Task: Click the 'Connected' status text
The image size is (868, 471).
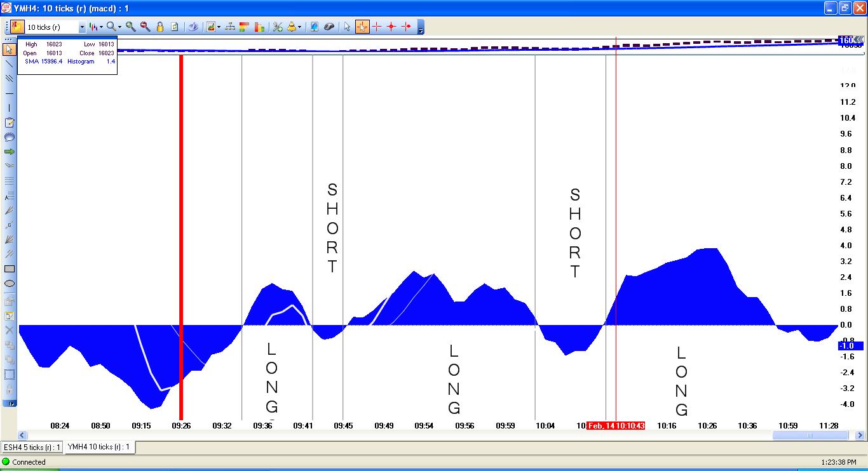Action: [29, 462]
